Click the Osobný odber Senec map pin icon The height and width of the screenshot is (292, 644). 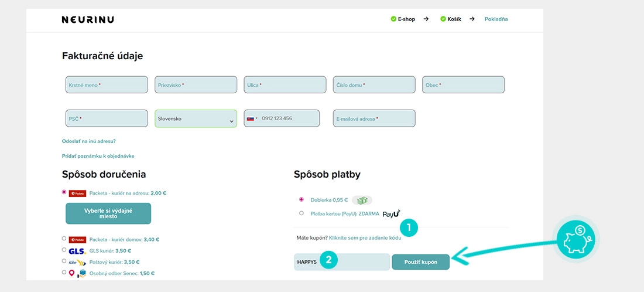pyautogui.click(x=72, y=273)
